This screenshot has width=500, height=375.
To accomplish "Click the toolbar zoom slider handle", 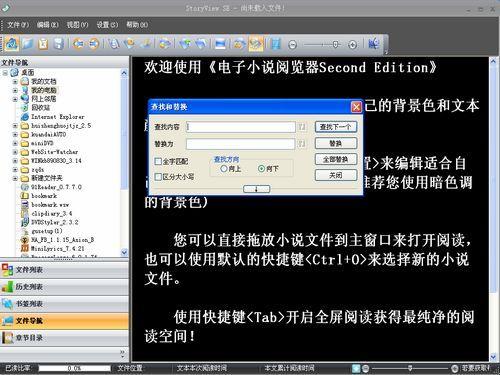I will point(336,44).
